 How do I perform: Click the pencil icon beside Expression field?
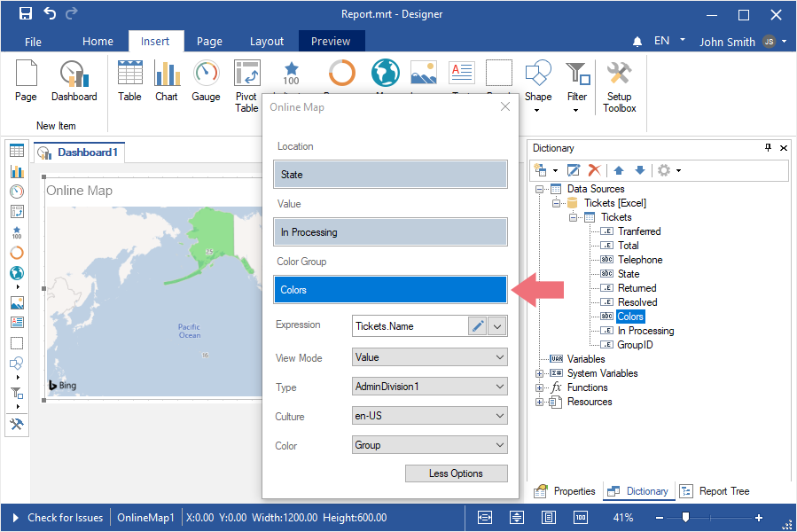click(478, 326)
